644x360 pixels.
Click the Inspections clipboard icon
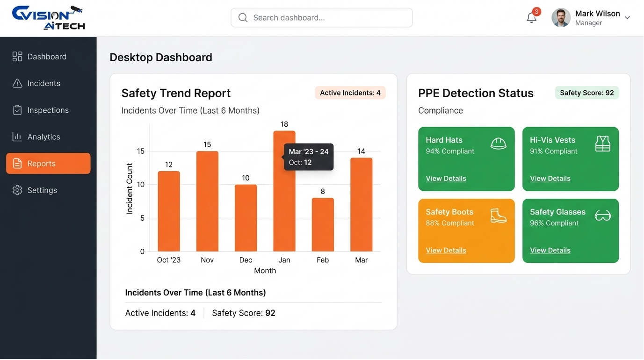[x=17, y=110]
